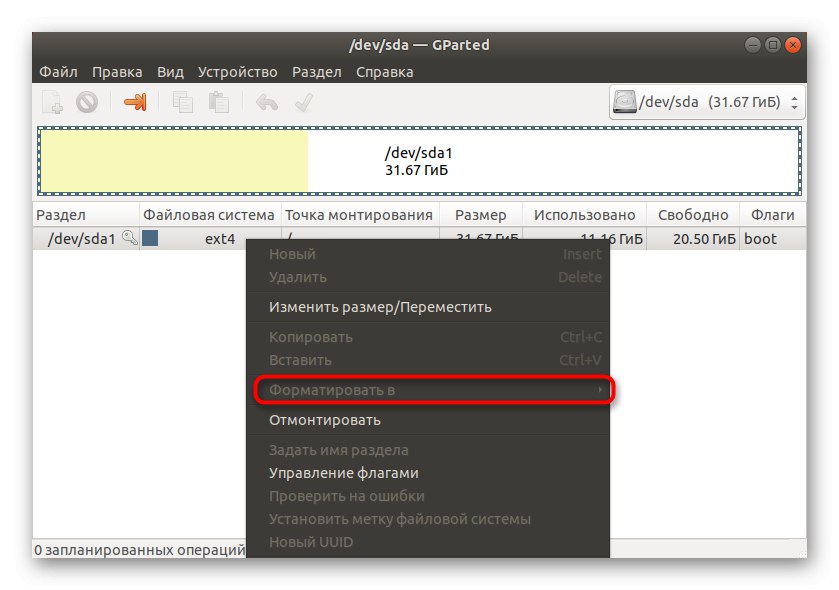
Task: Click the Удалить context menu entry
Action: click(x=428, y=277)
